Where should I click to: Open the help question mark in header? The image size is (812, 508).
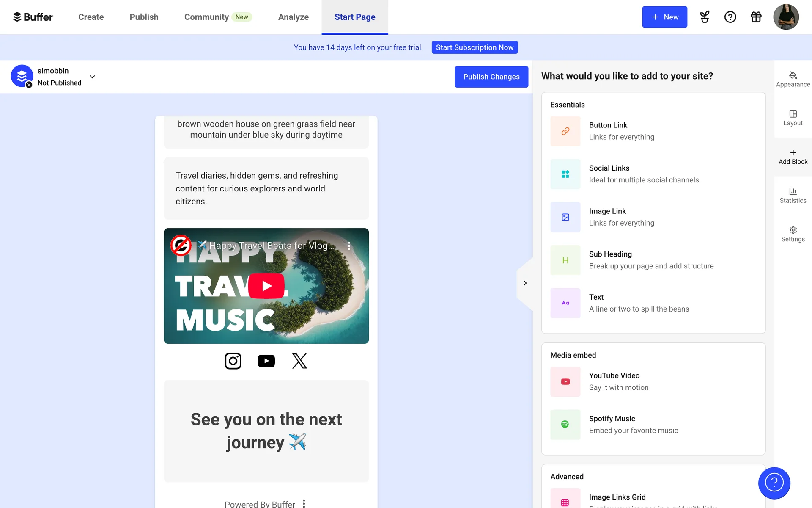tap(730, 17)
